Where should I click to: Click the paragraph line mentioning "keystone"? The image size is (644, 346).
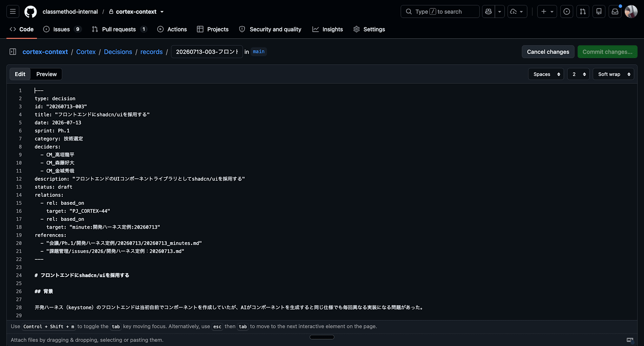229,307
